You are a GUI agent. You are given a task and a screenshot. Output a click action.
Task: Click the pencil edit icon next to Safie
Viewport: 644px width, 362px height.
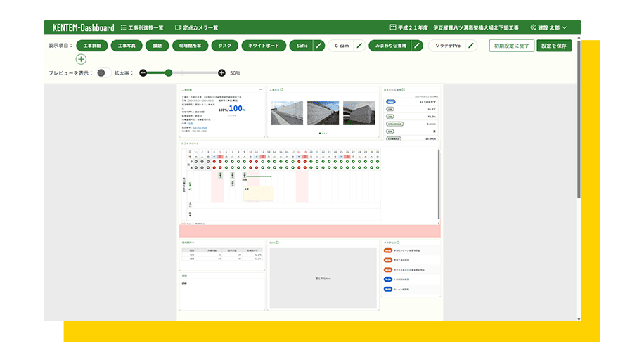pyautogui.click(x=318, y=46)
